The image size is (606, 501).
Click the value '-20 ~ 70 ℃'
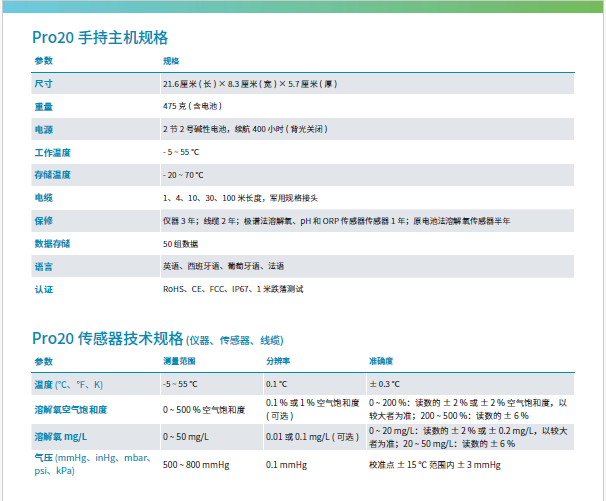tap(183, 175)
